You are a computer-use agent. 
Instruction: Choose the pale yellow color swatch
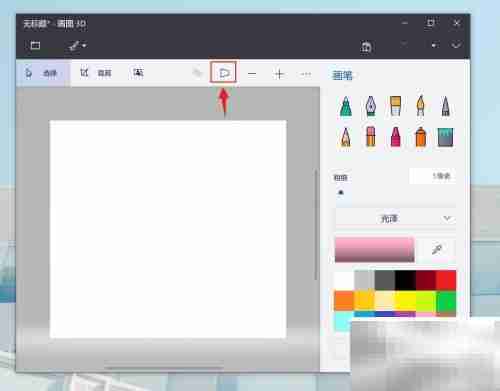point(385,301)
